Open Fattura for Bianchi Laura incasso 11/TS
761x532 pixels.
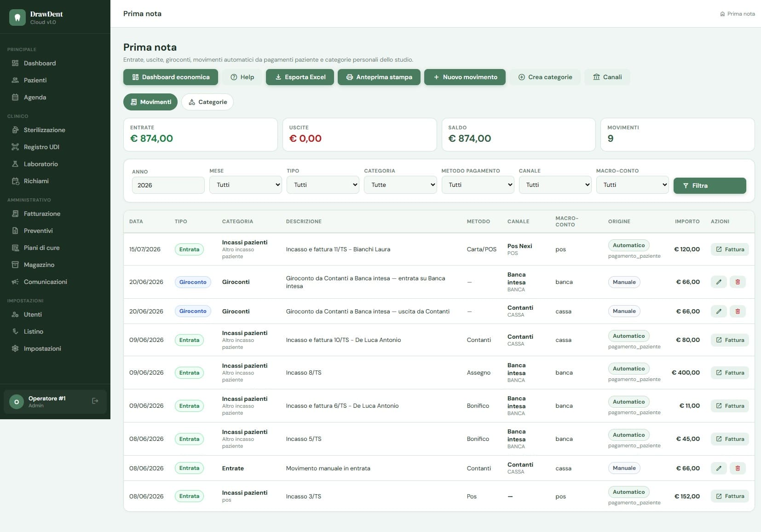pos(730,249)
